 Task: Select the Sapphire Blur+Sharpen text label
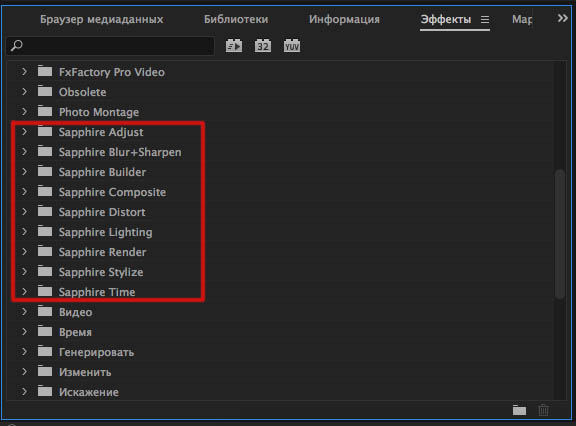[x=120, y=152]
